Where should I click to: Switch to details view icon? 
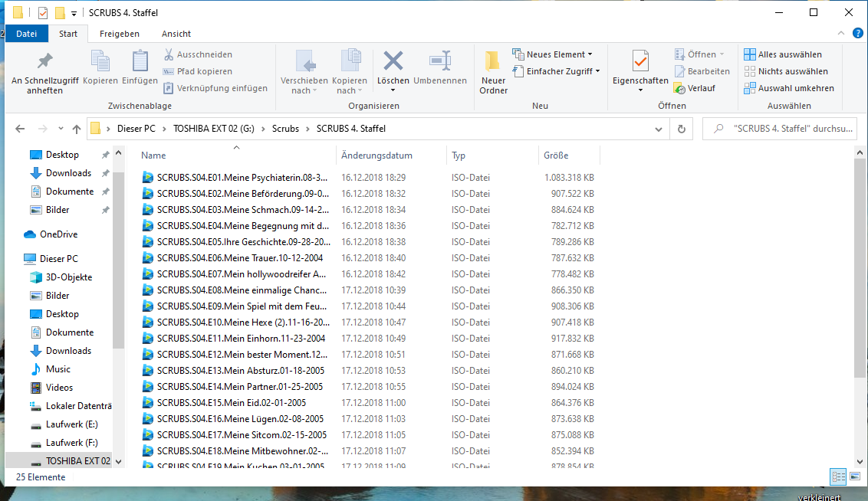click(838, 476)
